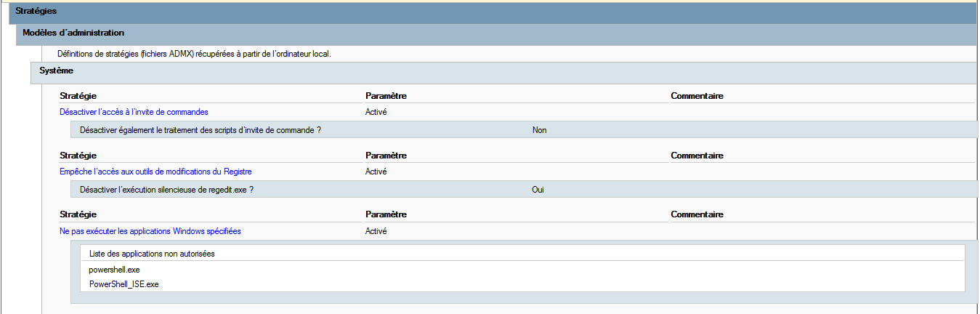Viewport: 980px width, 314px height.
Task: Collapse the Système section header
Action: click(x=56, y=71)
